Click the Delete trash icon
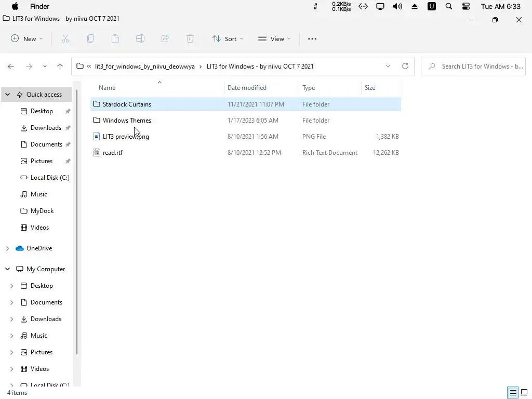The image size is (532, 399). pyautogui.click(x=190, y=38)
